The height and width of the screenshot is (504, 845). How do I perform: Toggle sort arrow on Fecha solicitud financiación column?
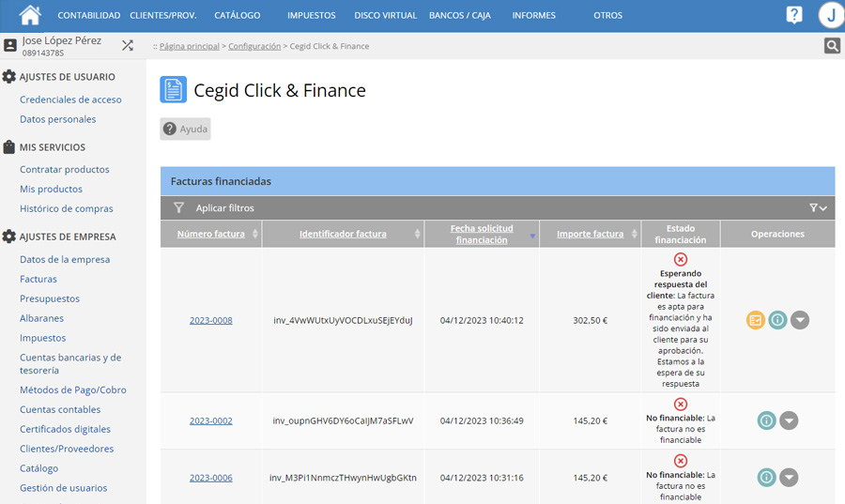532,237
